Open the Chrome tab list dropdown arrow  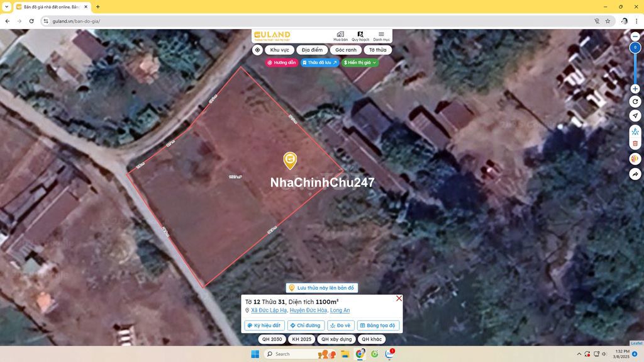tap(6, 7)
